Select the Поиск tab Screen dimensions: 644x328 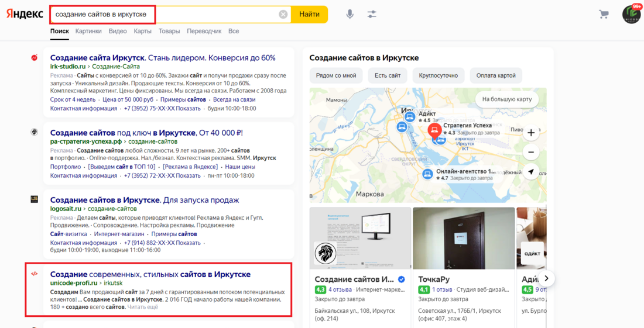60,31
